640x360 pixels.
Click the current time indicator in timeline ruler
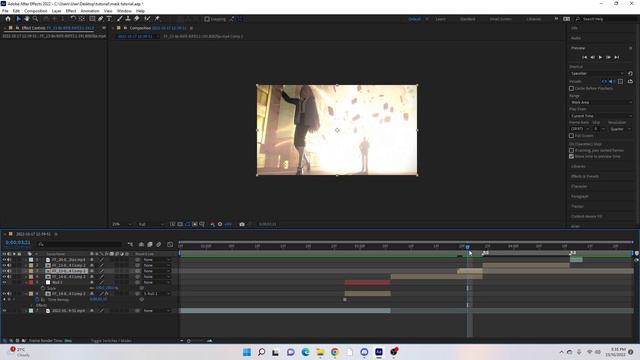(467, 247)
